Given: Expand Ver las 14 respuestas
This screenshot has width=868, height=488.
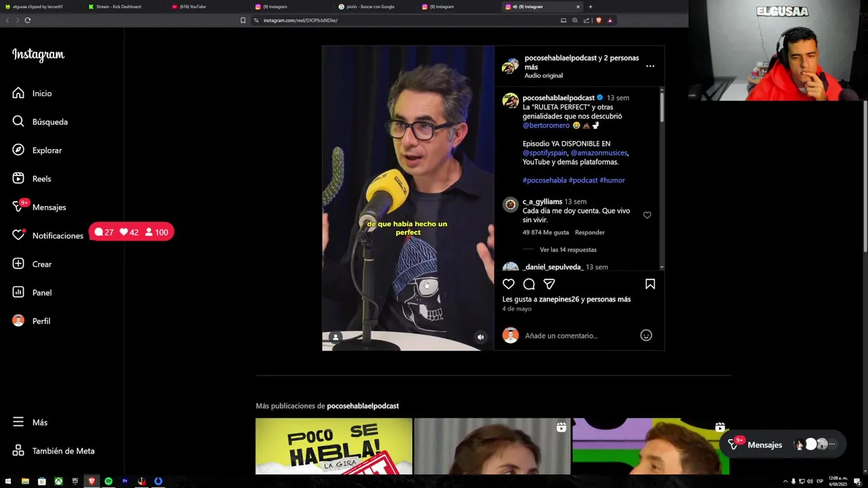Looking at the screenshot, I should (x=568, y=249).
